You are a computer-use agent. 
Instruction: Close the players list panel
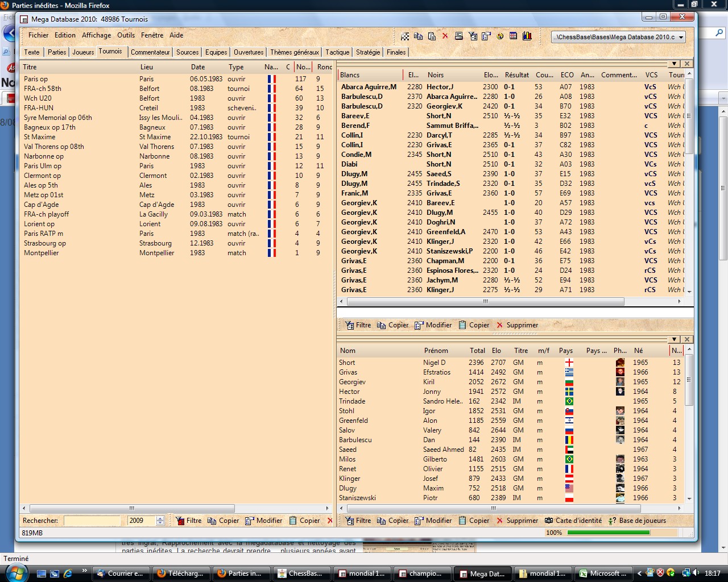[687, 339]
